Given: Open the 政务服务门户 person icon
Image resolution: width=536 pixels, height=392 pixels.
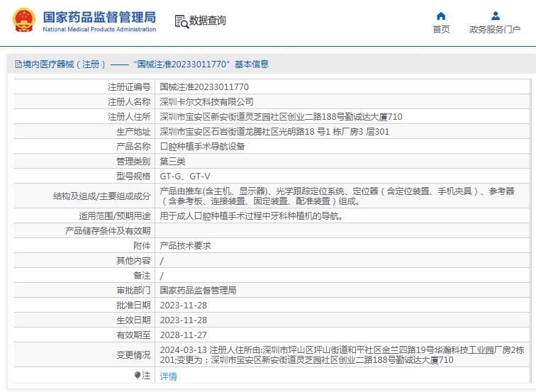Looking at the screenshot, I should coord(496,16).
